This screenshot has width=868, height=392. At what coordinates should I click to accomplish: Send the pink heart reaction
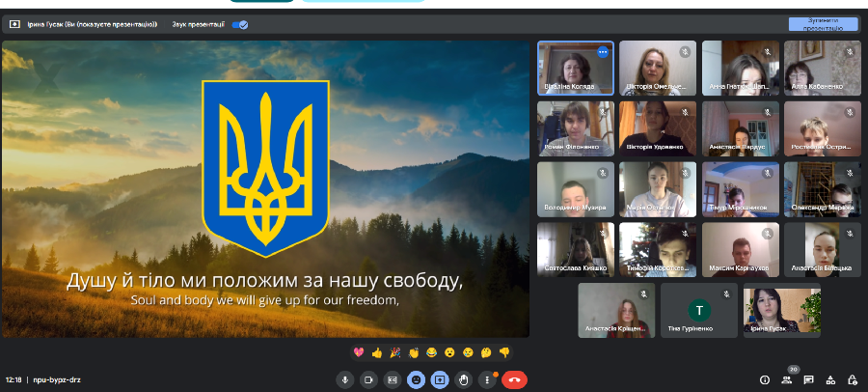pyautogui.click(x=359, y=352)
